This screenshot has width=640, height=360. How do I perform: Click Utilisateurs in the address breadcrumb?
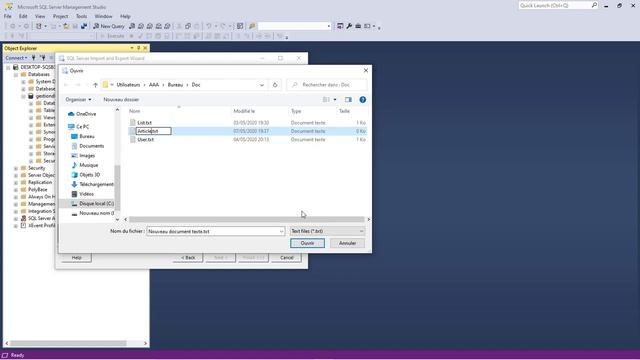tap(128, 85)
